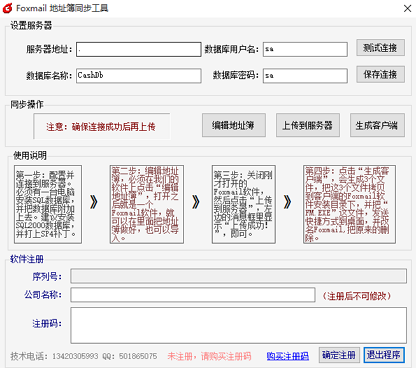Open the 购买注册码 link

[x=288, y=356]
